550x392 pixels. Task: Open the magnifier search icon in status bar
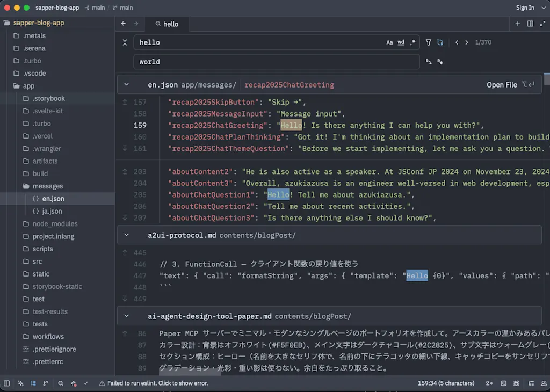tap(60, 383)
